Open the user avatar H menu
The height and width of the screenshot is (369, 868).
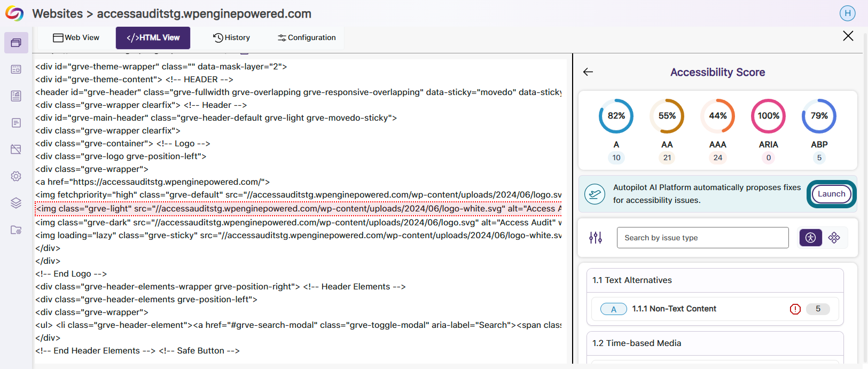coord(847,13)
